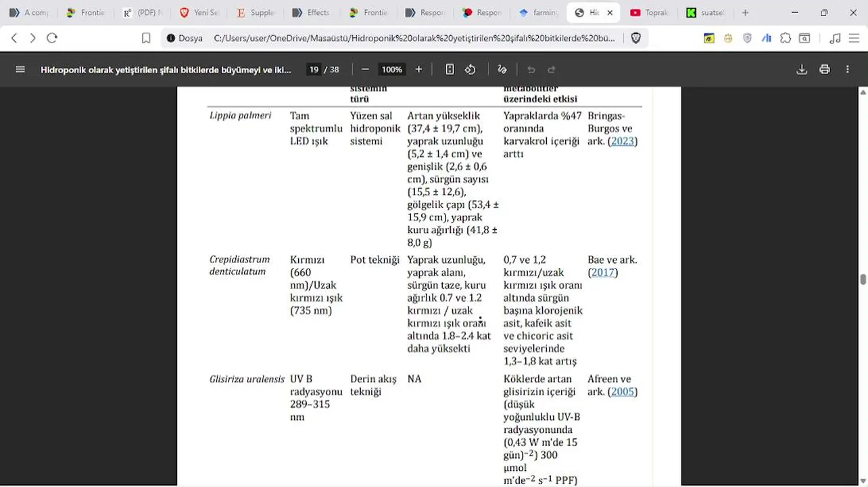The image size is (868, 487).
Task: Click the zoom level field showing 100%
Action: [x=391, y=69]
